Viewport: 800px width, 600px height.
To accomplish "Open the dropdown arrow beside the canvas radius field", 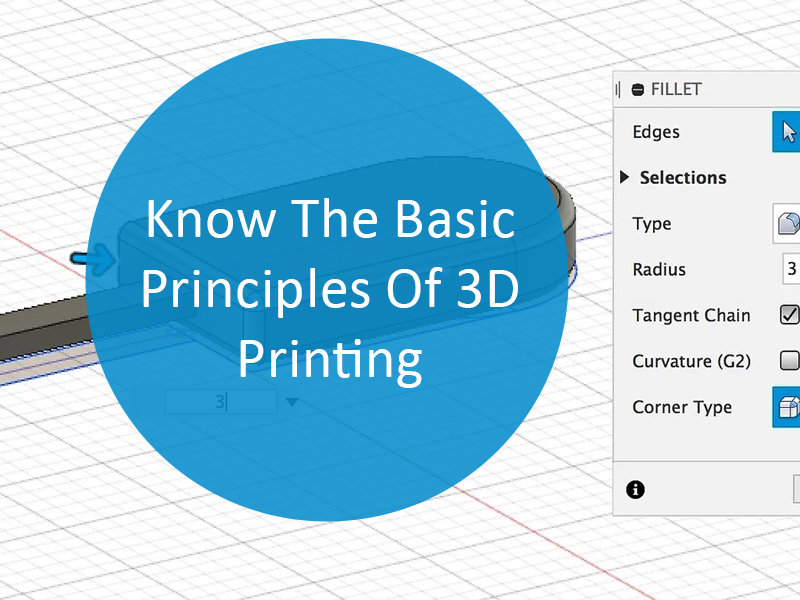I will tap(291, 402).
